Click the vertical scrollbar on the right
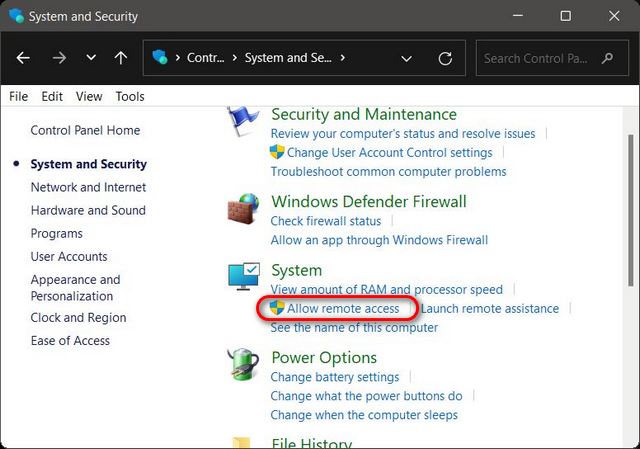 click(x=629, y=200)
